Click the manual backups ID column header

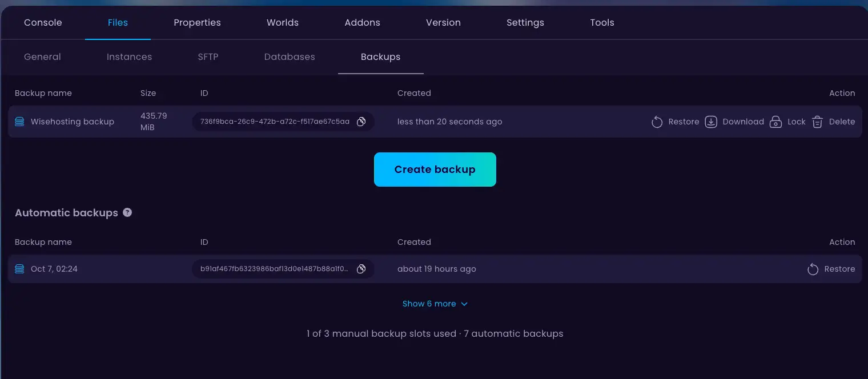(x=204, y=93)
